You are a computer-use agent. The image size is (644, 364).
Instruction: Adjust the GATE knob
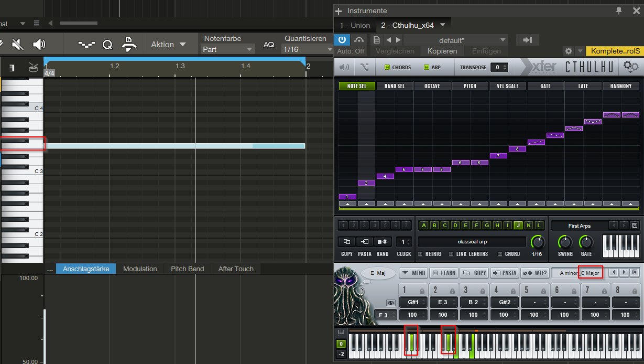pyautogui.click(x=586, y=242)
